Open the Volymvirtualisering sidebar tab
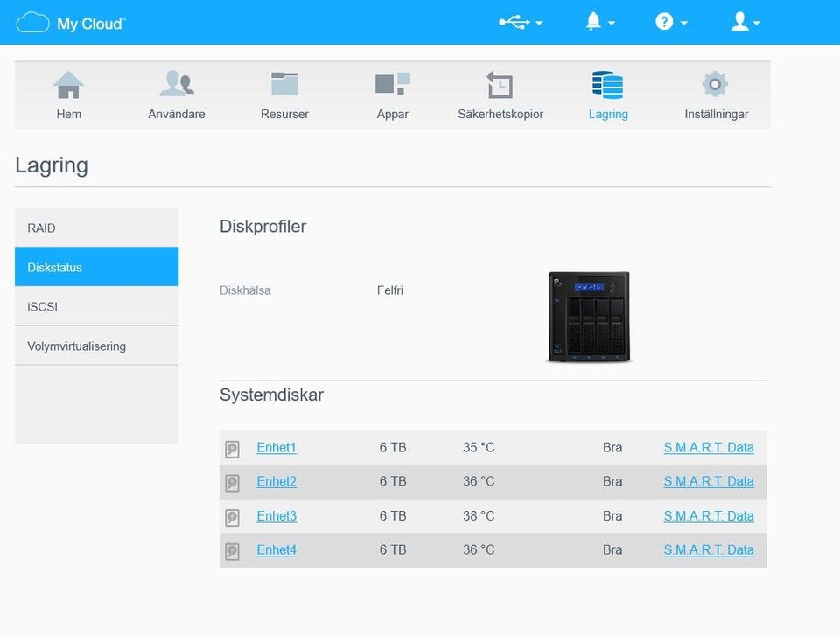 tap(96, 346)
